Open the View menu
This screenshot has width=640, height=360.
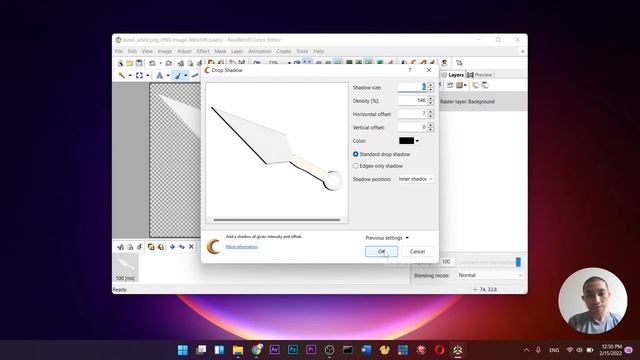(x=147, y=51)
